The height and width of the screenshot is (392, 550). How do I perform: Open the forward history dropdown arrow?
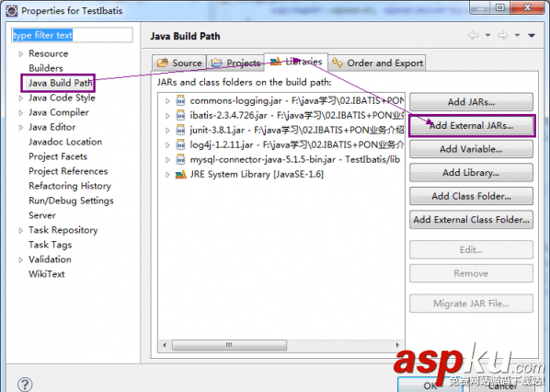517,35
